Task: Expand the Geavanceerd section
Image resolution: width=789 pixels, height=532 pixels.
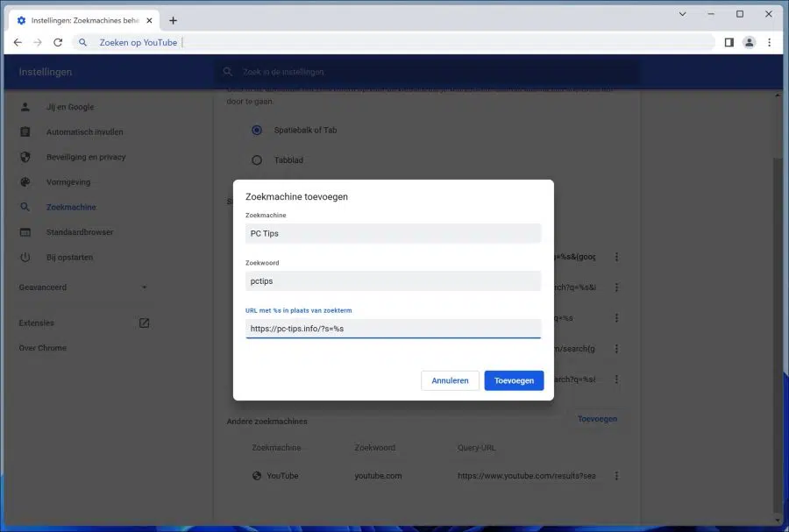Action: tap(83, 287)
